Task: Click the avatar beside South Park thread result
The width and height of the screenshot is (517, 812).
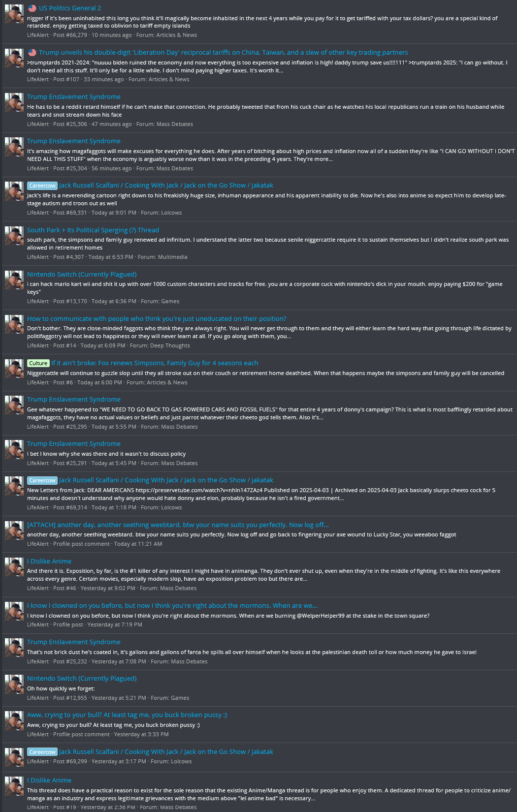Action: tap(14, 236)
